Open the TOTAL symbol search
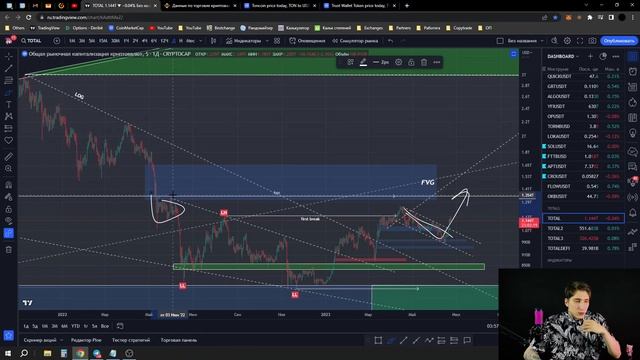 click(x=32, y=41)
